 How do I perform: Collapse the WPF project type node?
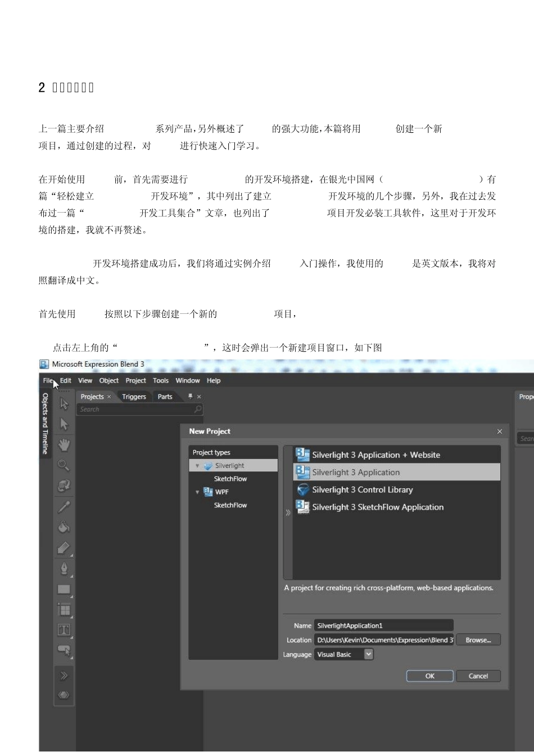[197, 492]
